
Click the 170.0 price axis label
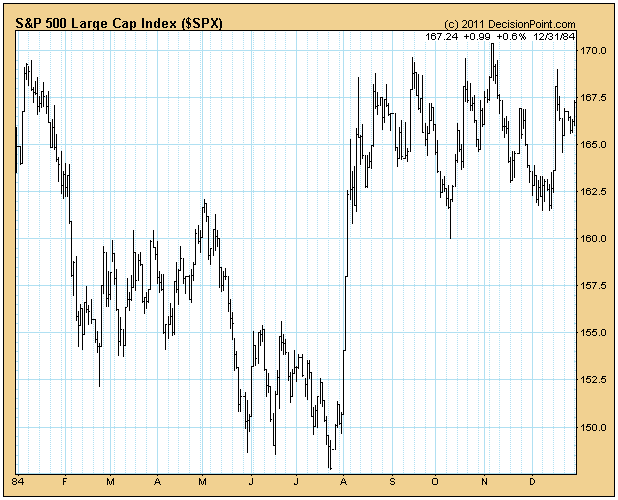pos(592,50)
